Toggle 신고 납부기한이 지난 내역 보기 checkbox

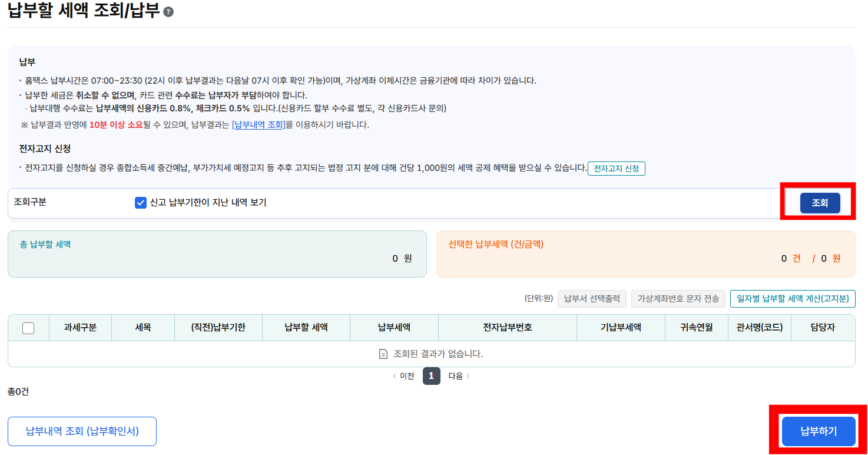141,203
